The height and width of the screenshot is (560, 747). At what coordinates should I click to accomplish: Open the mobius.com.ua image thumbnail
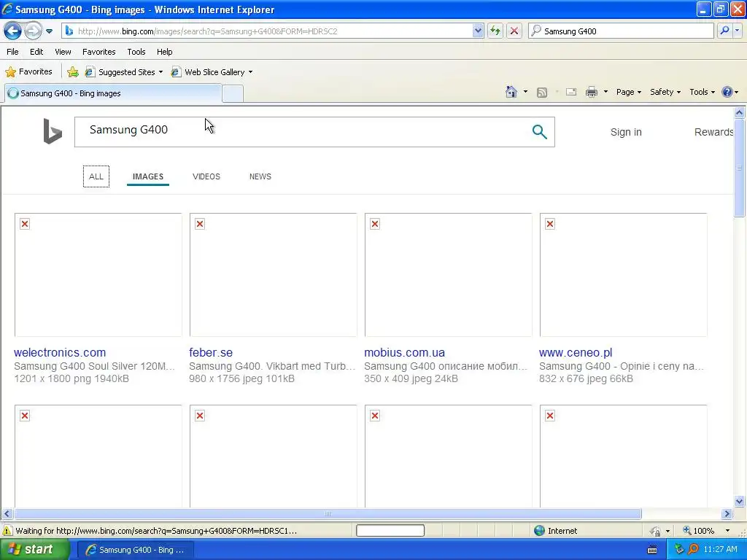pyautogui.click(x=449, y=275)
